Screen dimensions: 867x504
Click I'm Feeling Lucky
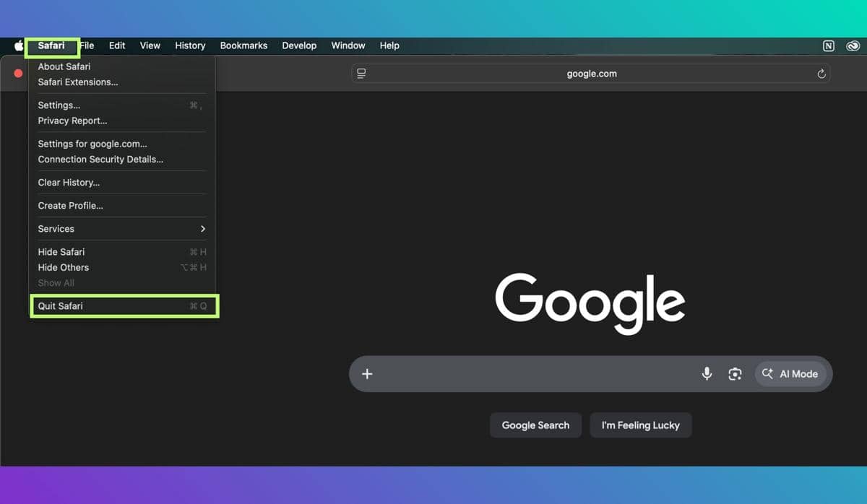coord(641,425)
